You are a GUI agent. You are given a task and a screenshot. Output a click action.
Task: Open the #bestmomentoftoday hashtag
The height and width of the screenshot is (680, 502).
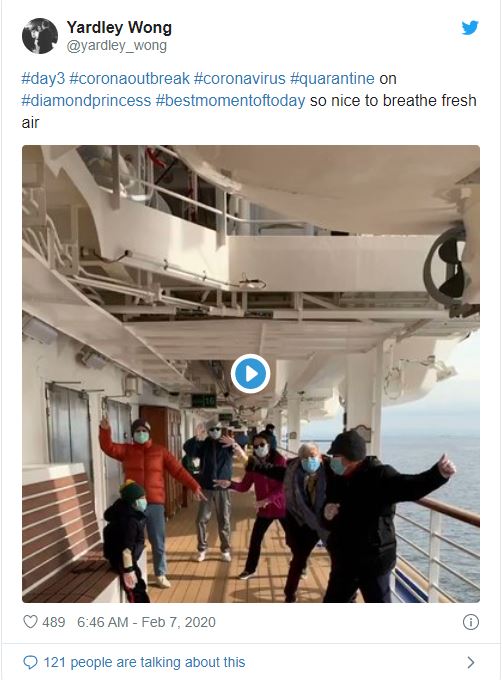[230, 101]
